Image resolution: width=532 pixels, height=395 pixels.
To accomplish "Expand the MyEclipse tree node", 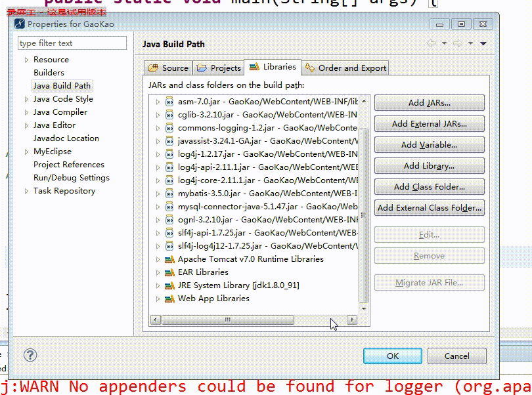I will (x=26, y=152).
